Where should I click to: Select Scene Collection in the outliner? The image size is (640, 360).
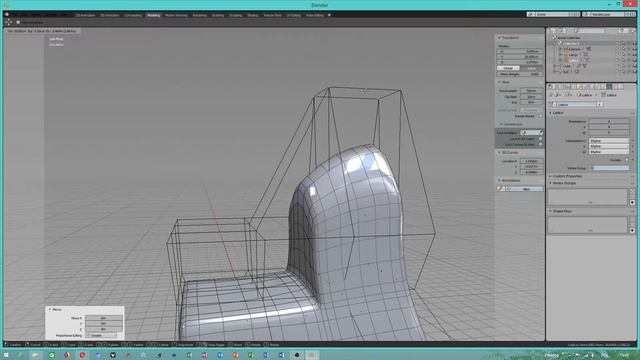point(569,38)
